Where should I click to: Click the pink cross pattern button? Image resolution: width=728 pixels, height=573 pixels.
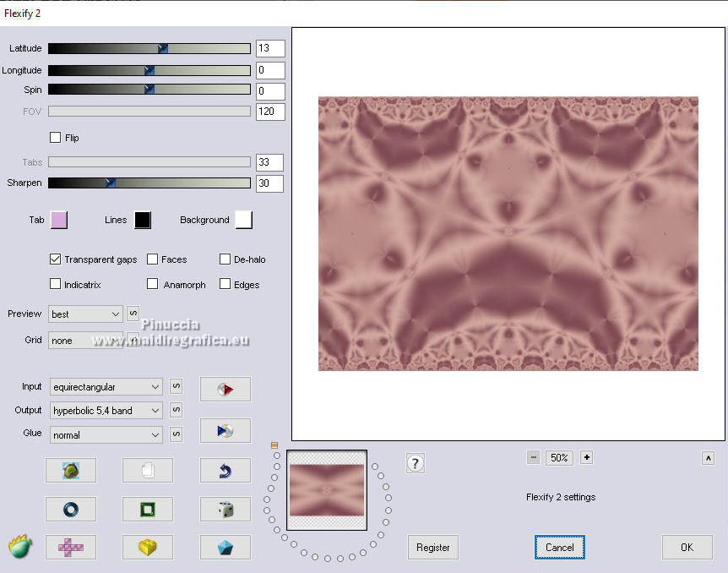pyautogui.click(x=70, y=547)
